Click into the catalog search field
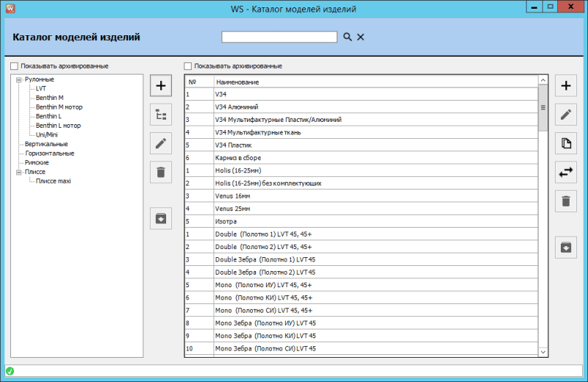Viewport: 588px width, 382px height. (x=279, y=37)
